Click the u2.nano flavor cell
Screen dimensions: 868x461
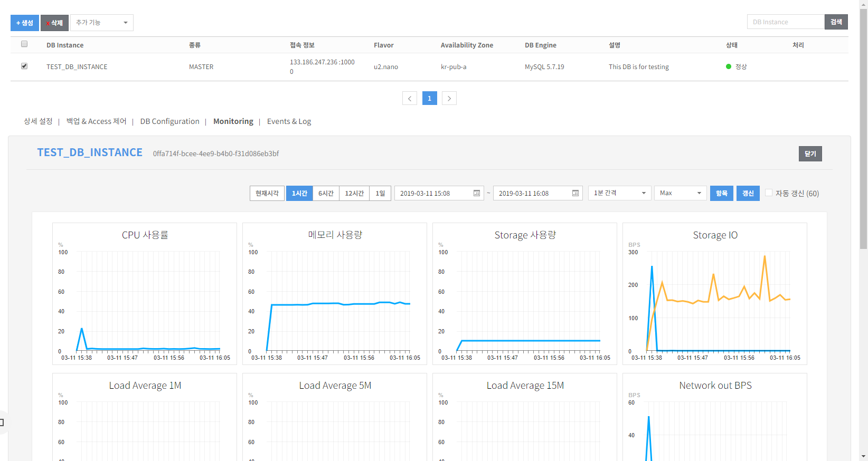pyautogui.click(x=386, y=67)
